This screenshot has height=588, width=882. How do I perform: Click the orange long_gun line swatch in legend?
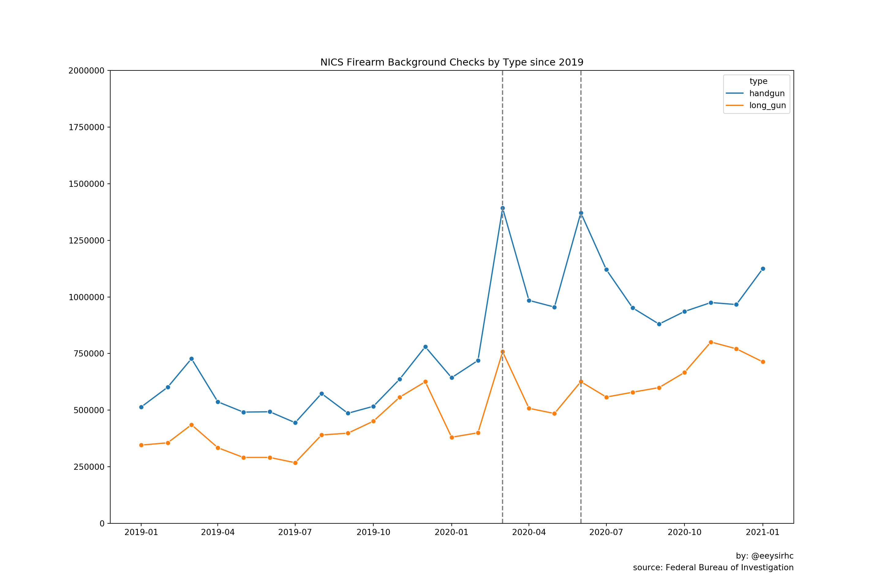tap(734, 105)
